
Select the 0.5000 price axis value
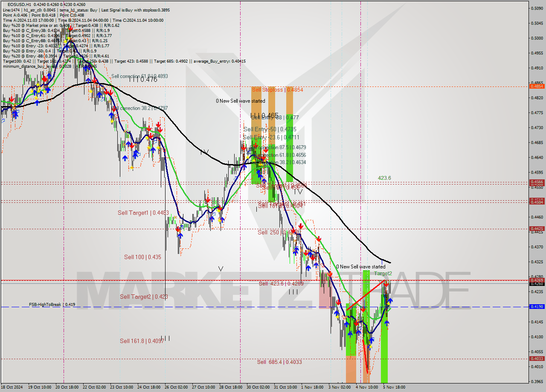pos(537,38)
